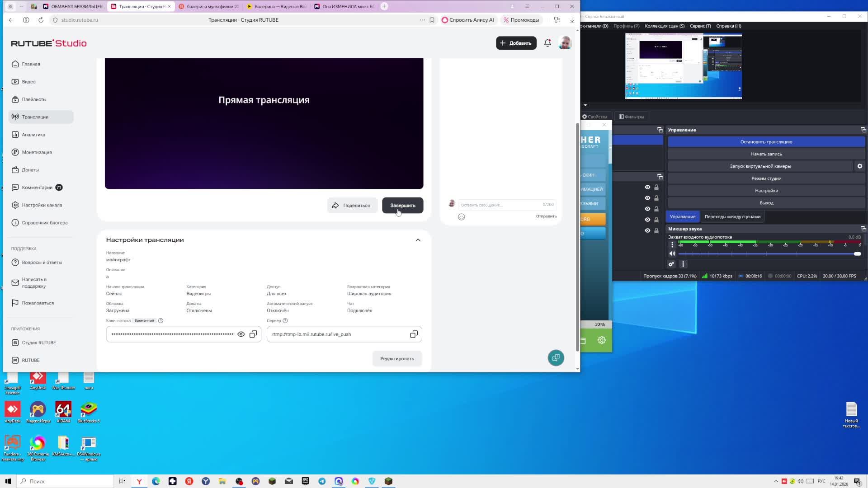Toggle visibility of first OBS source
868x488 pixels.
647,187
